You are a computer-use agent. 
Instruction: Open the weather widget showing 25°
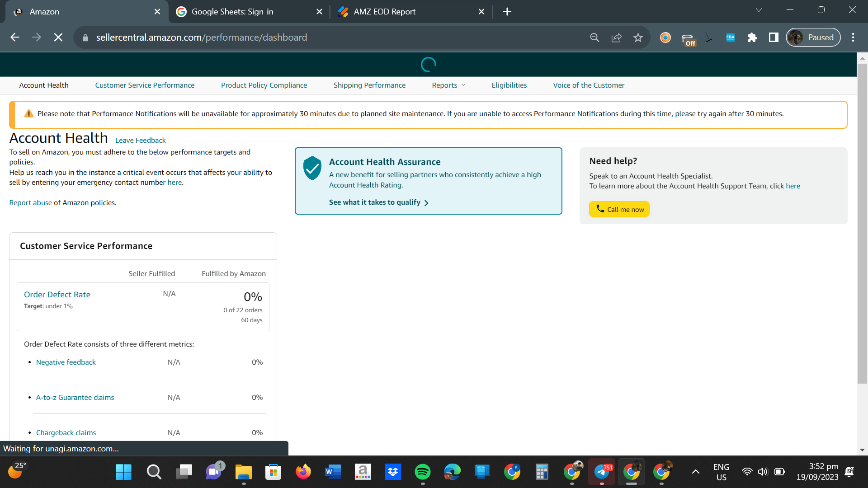coord(17,471)
